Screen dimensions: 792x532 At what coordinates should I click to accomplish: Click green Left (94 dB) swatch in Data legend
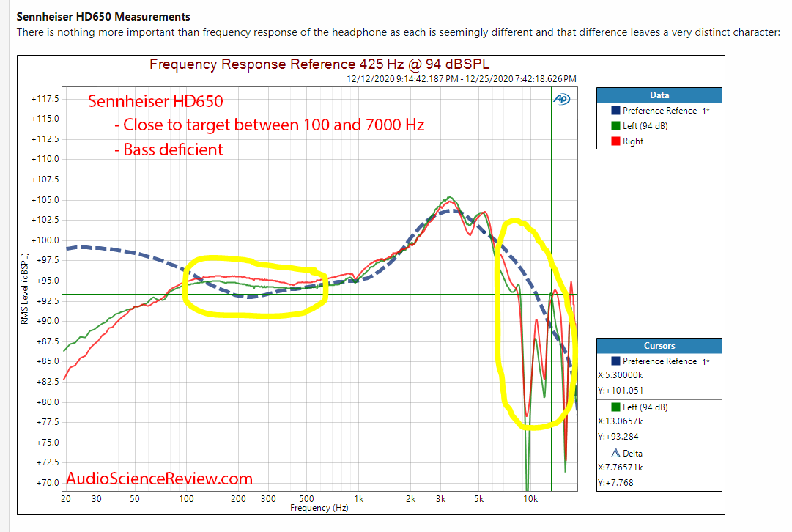[x=615, y=126]
